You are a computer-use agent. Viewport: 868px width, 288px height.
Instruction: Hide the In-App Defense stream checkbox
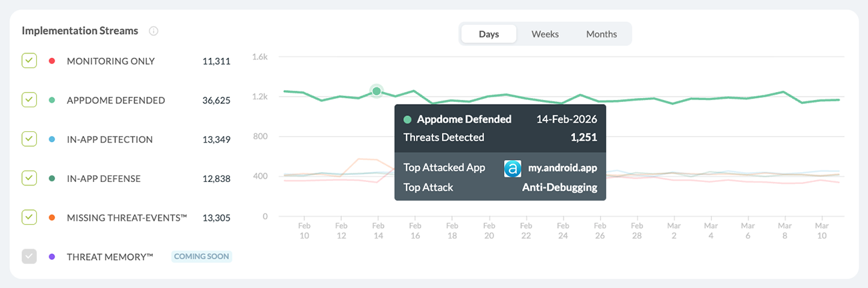pos(29,178)
